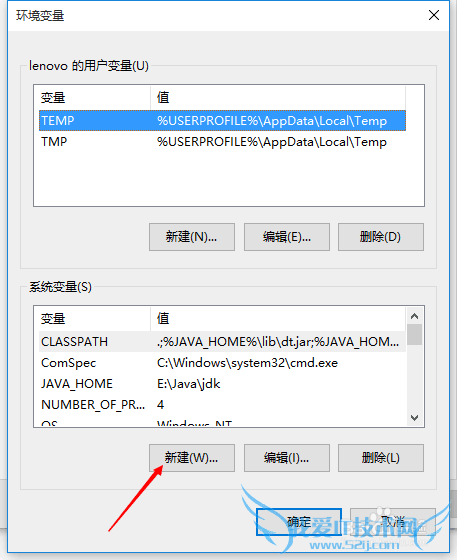Select the NUMBER_OF_PR... system variable
Screen dimensions: 457x560
pos(222,405)
